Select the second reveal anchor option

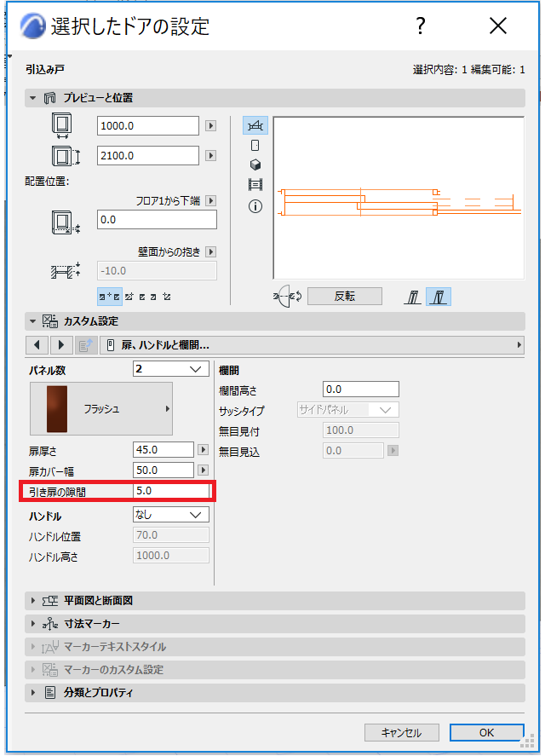pyautogui.click(x=129, y=297)
